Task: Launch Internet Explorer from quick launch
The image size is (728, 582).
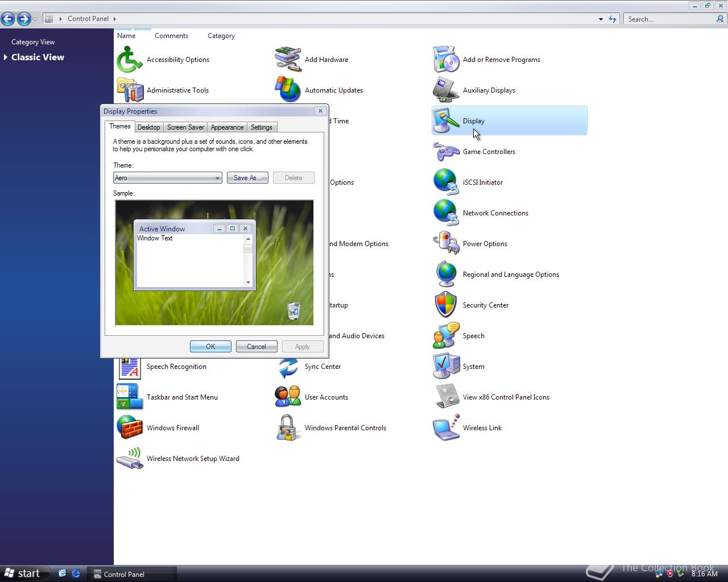Action: pyautogui.click(x=76, y=574)
